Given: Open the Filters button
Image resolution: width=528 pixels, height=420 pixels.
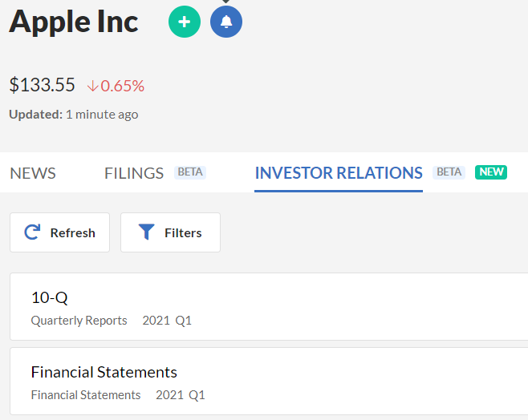Looking at the screenshot, I should [x=170, y=232].
